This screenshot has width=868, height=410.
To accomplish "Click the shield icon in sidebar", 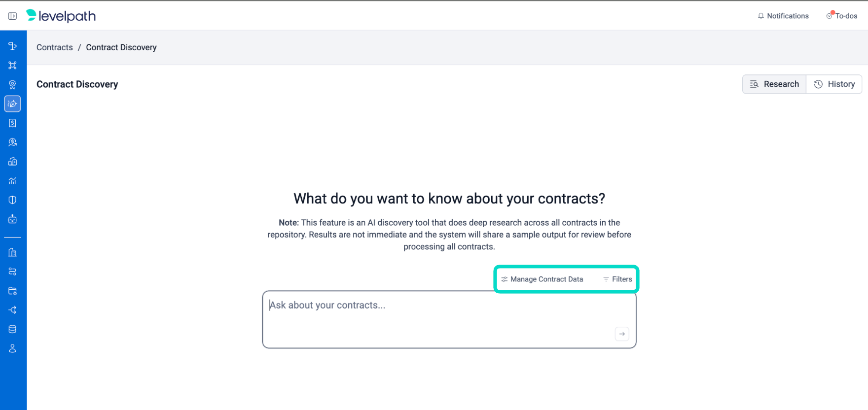I will pos(13,200).
